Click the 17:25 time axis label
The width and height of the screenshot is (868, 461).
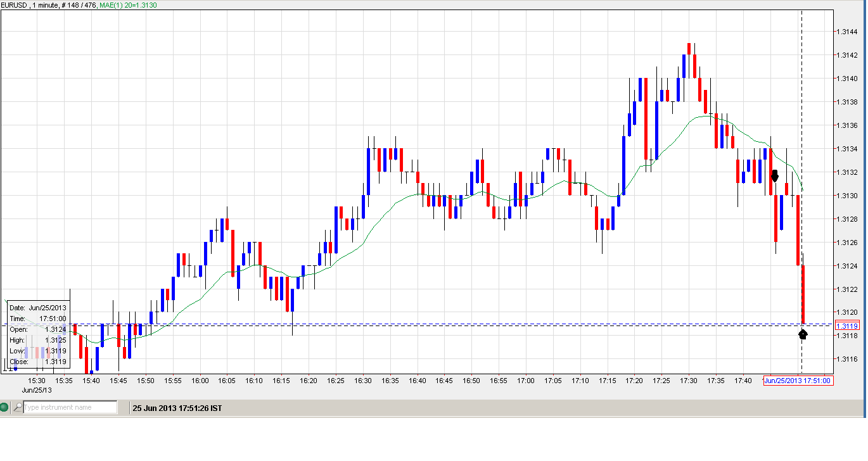click(x=661, y=381)
